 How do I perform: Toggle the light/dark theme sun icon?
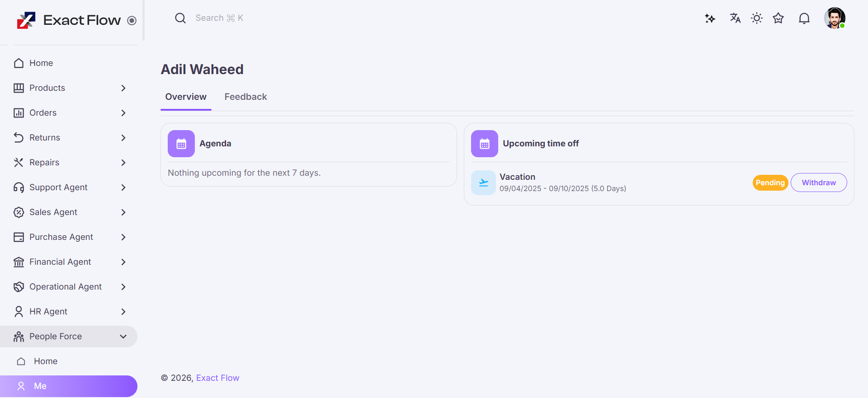pos(756,18)
